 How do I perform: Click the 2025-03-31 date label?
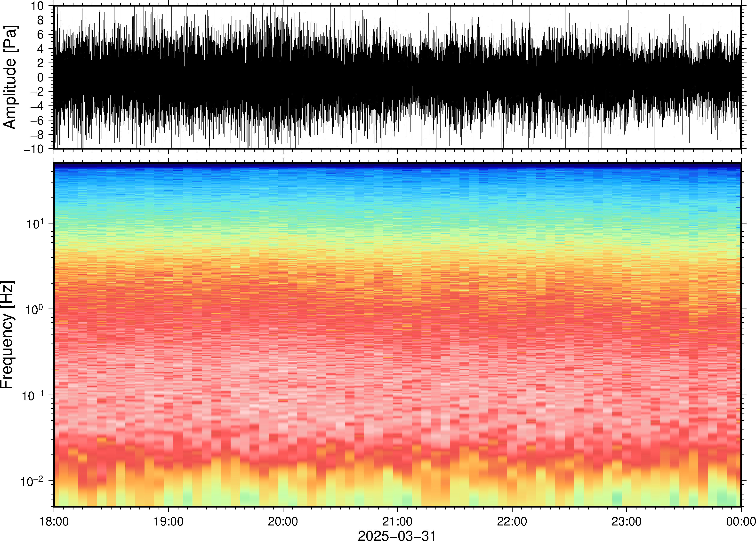pyautogui.click(x=397, y=536)
